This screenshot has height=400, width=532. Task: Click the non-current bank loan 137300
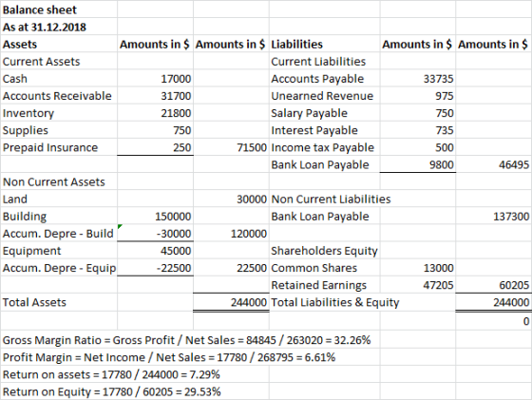click(493, 216)
